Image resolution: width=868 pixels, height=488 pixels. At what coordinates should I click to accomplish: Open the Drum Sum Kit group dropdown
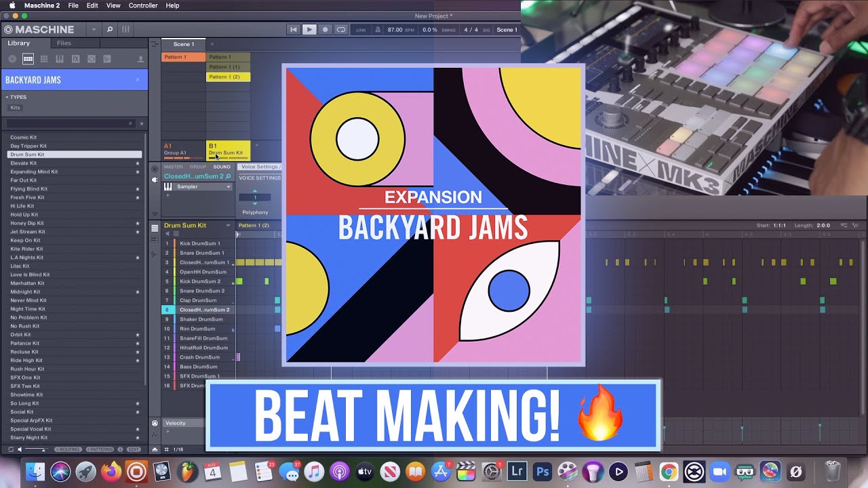[228, 225]
